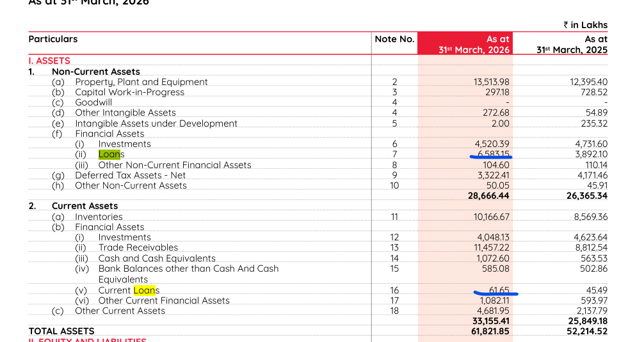
Task: Click the 272.68 Other Intangible Assets value
Action: point(495,113)
